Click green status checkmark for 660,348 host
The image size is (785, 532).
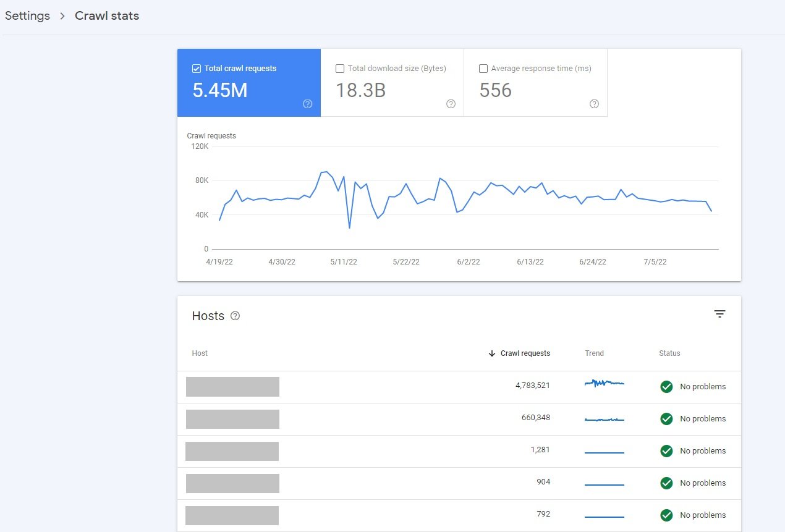[666, 419]
